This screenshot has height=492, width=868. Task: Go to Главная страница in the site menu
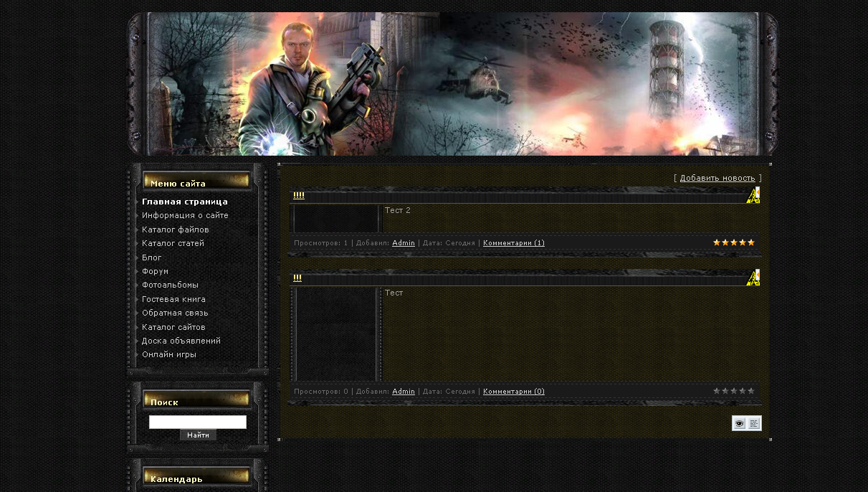[185, 202]
